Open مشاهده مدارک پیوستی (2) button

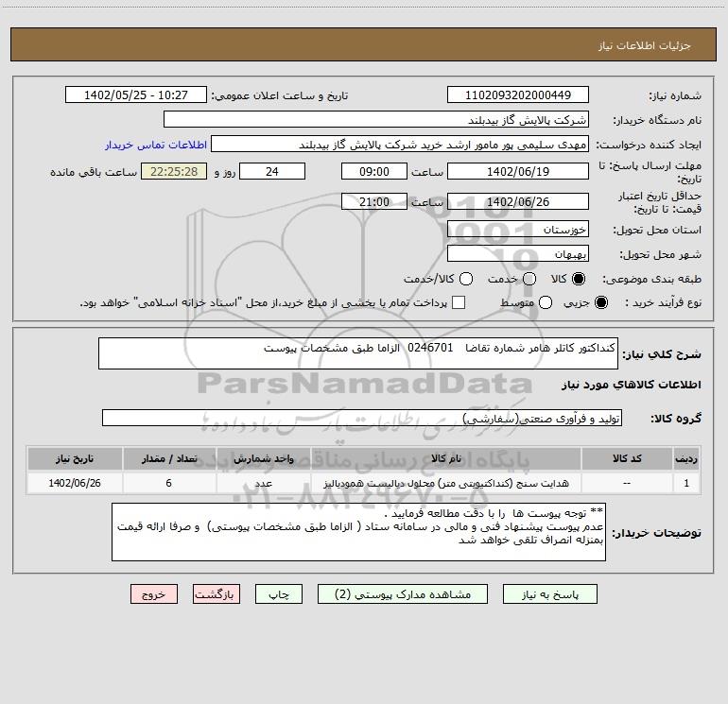403,594
